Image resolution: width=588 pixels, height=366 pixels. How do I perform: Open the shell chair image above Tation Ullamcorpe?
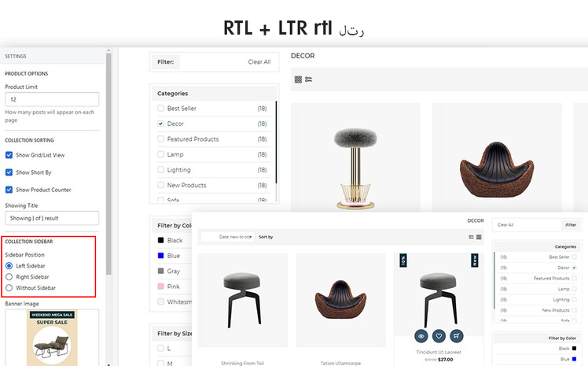pyautogui.click(x=340, y=300)
